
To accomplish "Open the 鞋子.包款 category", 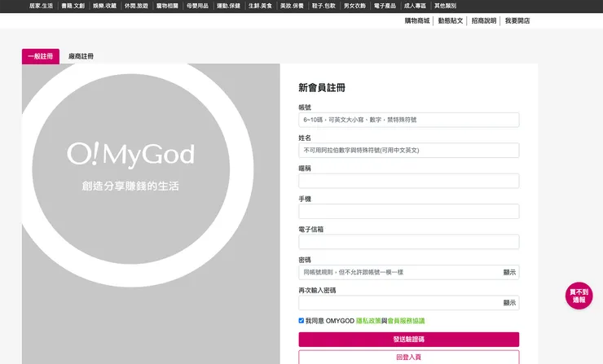I will click(324, 6).
